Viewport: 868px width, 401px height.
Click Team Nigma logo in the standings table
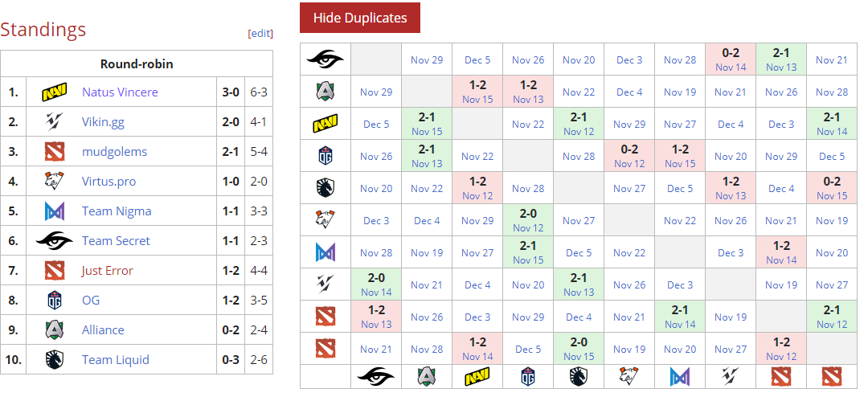pos(54,211)
